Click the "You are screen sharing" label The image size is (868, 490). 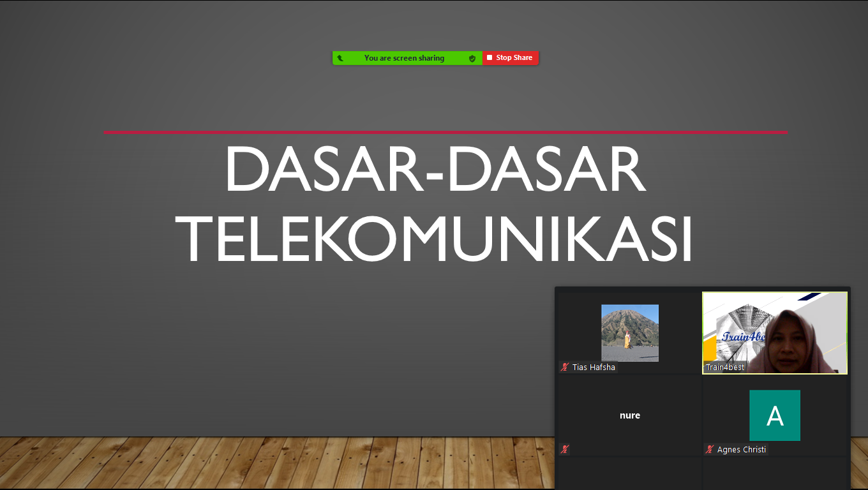coord(404,58)
